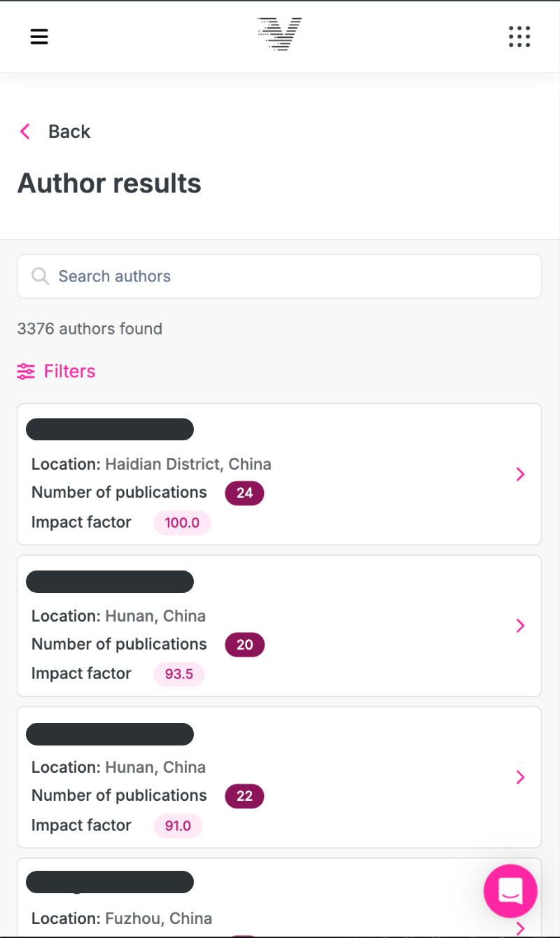Image resolution: width=560 pixels, height=938 pixels.
Task: Click the 93.5 impact factor badge
Action: pos(179,674)
